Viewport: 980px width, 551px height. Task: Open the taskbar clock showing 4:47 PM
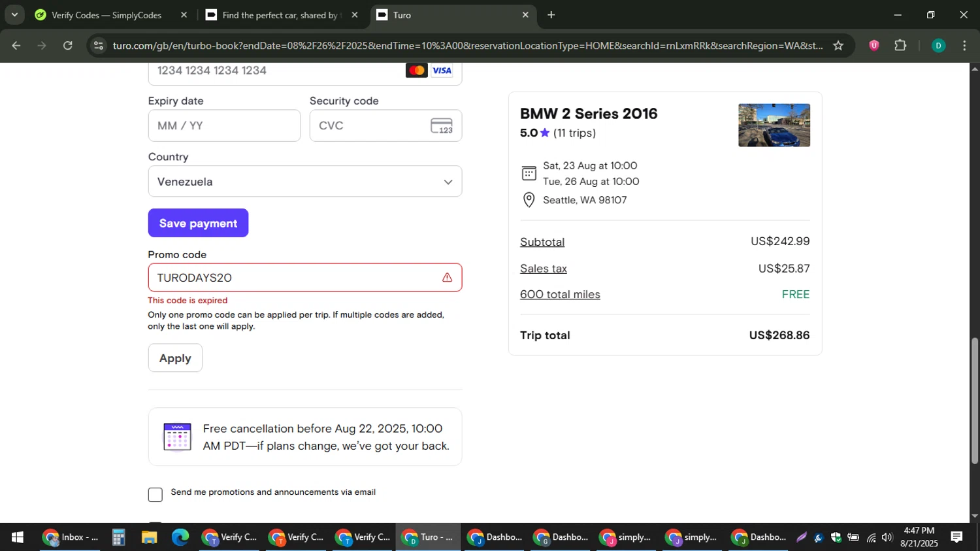(x=919, y=537)
